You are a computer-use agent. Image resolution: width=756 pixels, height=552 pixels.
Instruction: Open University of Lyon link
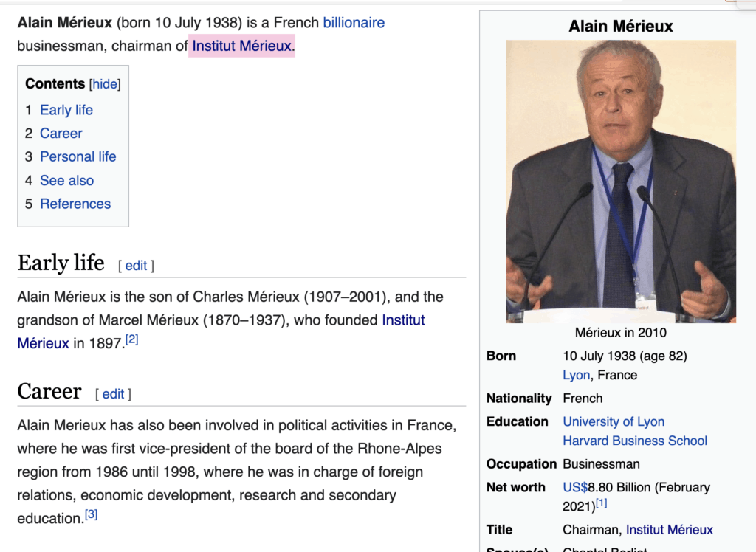614,421
